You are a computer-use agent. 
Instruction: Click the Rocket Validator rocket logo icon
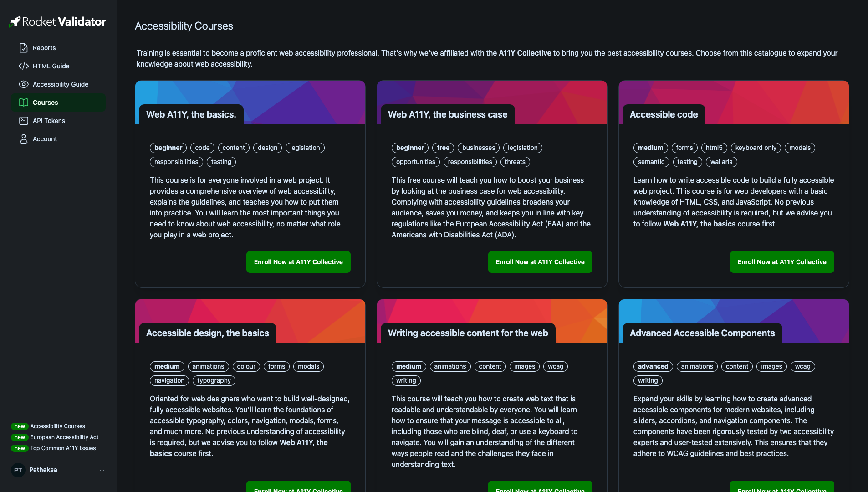tap(15, 21)
